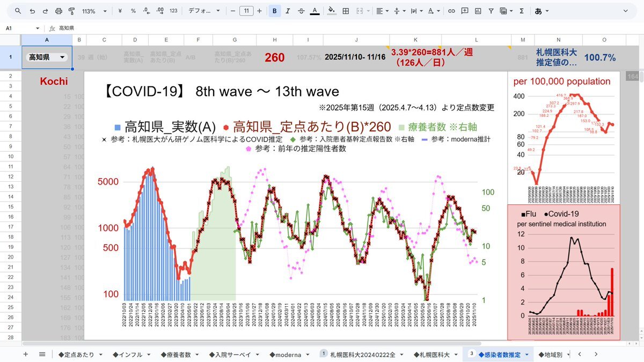Image resolution: width=644 pixels, height=362 pixels.
Task: Select the paint format roller tool
Action: click(x=71, y=11)
